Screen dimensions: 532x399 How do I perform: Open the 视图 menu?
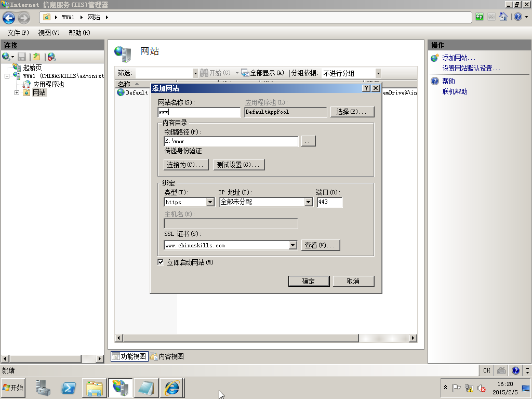click(x=48, y=33)
